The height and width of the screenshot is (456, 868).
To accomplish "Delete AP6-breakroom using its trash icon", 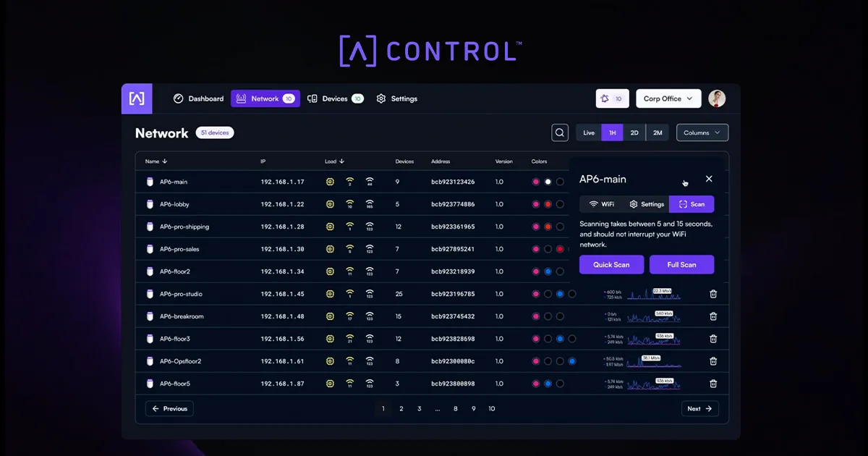I will pos(713,316).
